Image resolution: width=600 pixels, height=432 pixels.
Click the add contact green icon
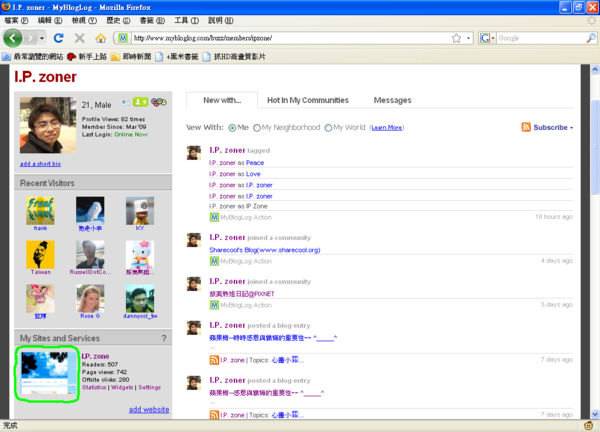pos(140,102)
